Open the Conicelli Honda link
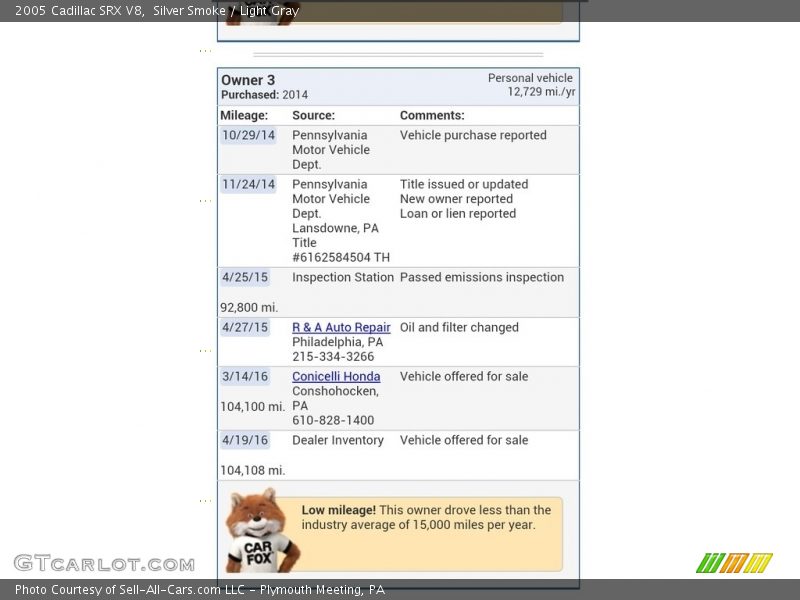Screen dimensions: 800x600 [336, 376]
